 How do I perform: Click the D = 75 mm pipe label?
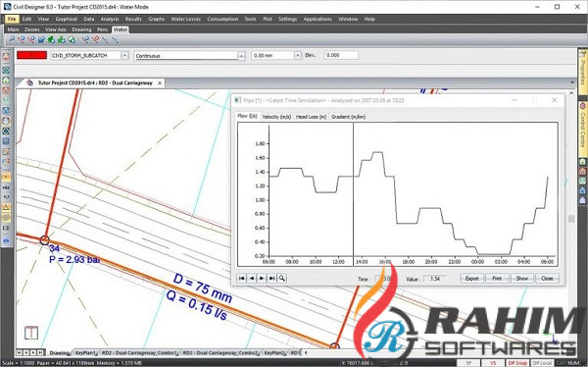tap(203, 288)
